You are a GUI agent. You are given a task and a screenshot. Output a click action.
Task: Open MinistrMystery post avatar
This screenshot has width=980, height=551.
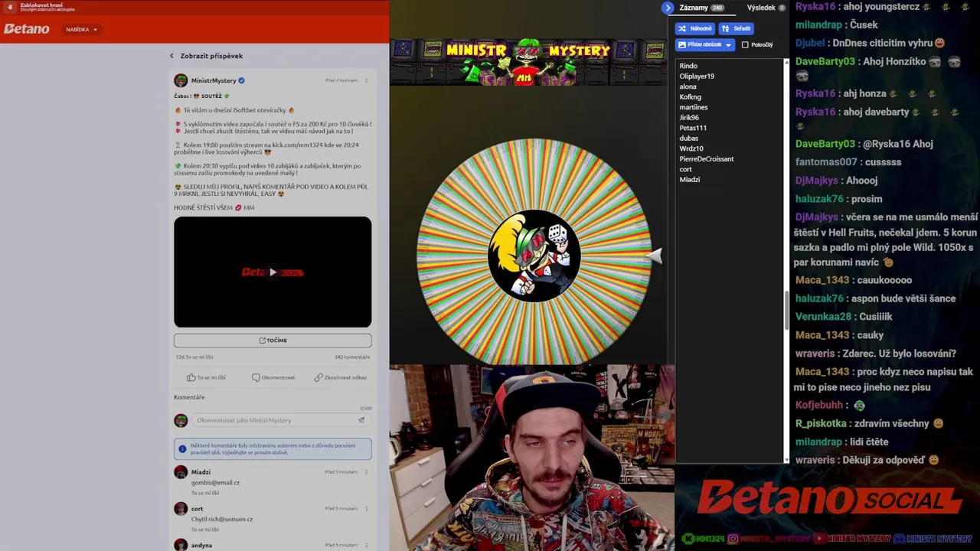[181, 80]
